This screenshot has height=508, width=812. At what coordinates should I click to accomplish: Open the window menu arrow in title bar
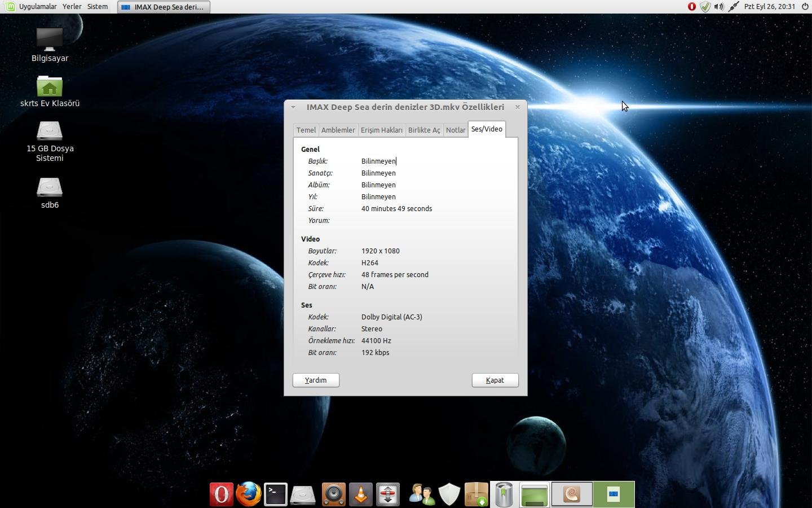tap(293, 107)
